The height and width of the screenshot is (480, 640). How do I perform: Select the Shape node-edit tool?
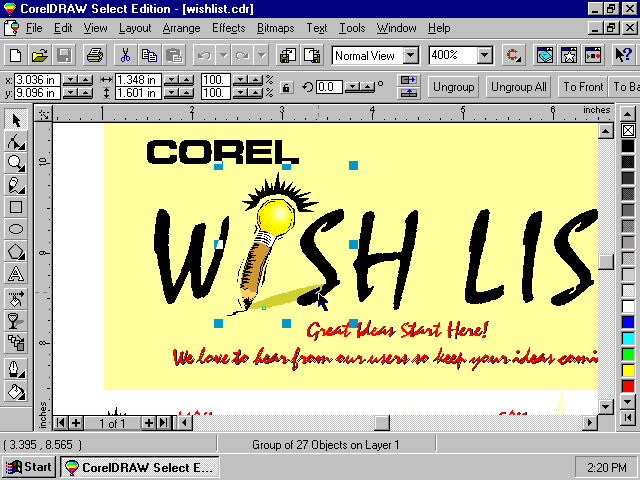[16, 142]
